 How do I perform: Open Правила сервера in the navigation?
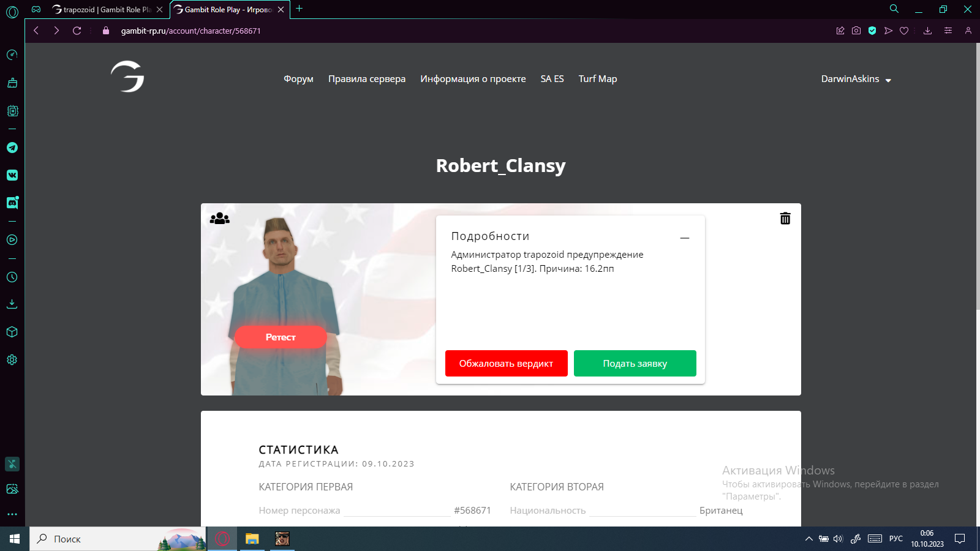pos(366,79)
